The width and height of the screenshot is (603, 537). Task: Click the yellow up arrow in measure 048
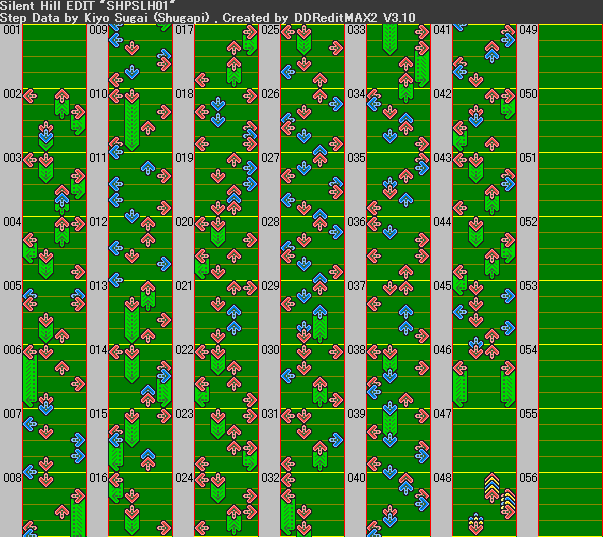click(x=491, y=486)
